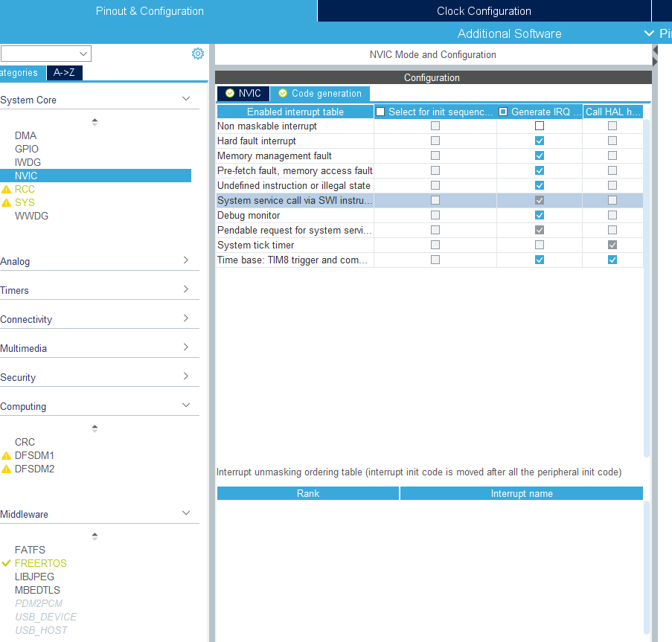This screenshot has width=672, height=642.
Task: Select WWDG in System Core
Action: [31, 216]
